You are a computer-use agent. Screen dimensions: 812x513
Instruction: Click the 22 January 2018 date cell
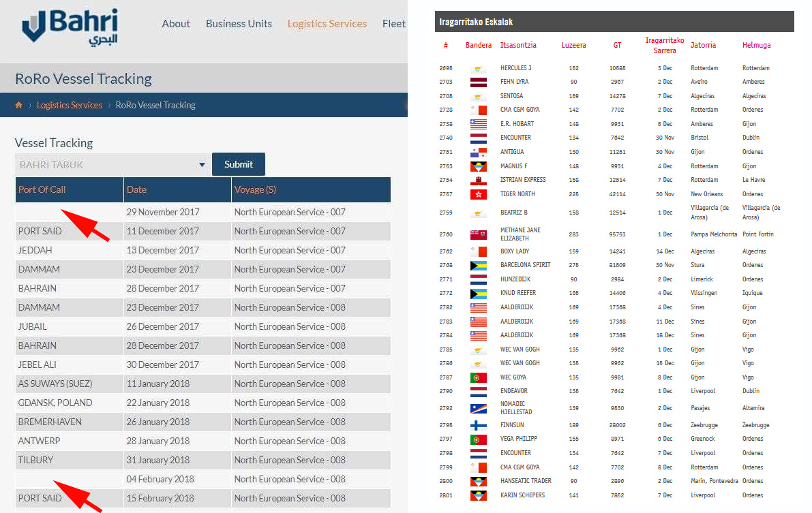(178, 403)
